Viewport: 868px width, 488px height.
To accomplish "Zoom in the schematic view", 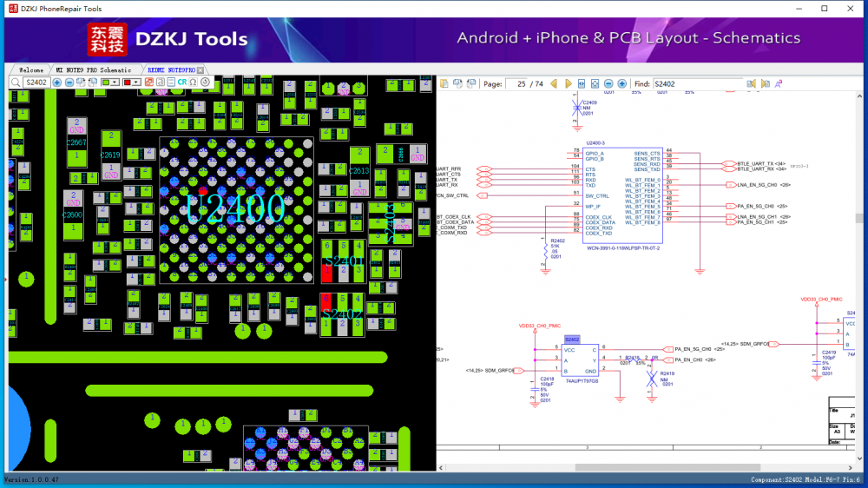I will 622,83.
